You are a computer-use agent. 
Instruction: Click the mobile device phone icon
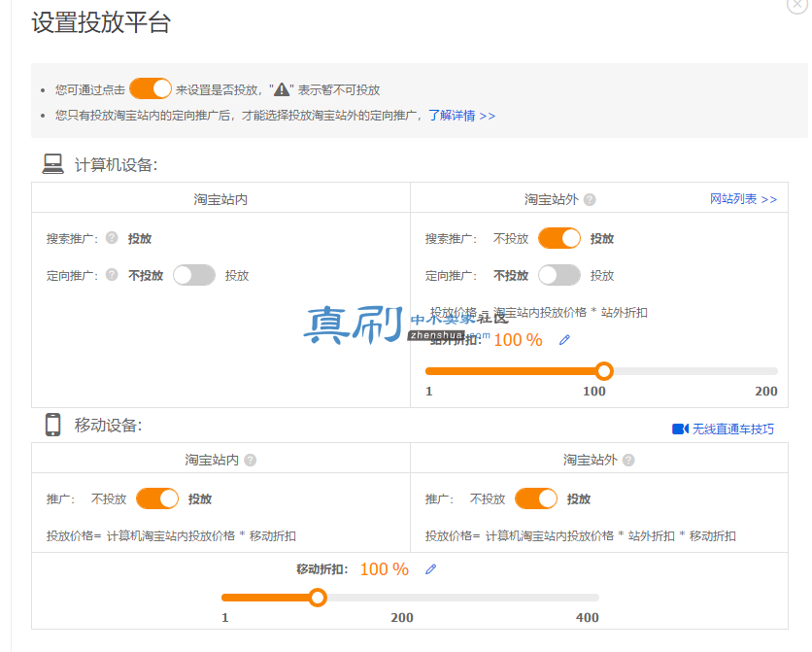[x=52, y=425]
